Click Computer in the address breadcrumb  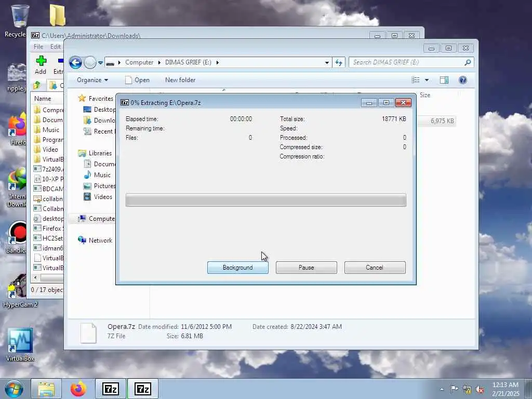[x=139, y=62]
